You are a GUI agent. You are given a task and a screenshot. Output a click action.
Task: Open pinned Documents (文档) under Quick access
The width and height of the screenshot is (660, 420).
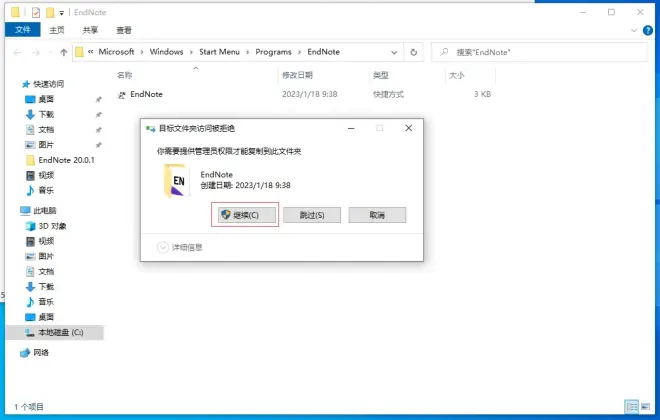point(45,130)
